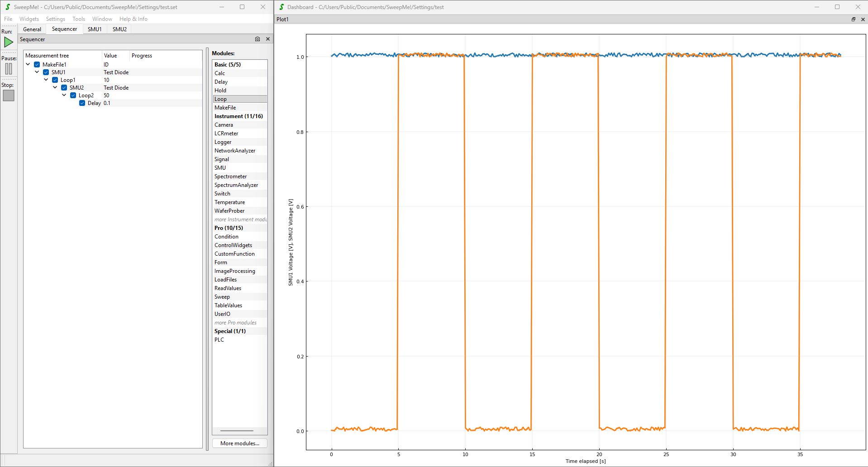
Task: Pause the running measurement
Action: tap(9, 69)
